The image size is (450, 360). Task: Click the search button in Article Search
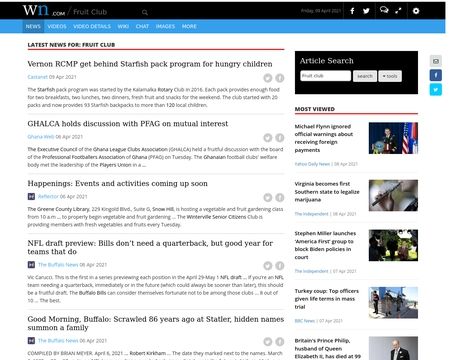pos(365,76)
